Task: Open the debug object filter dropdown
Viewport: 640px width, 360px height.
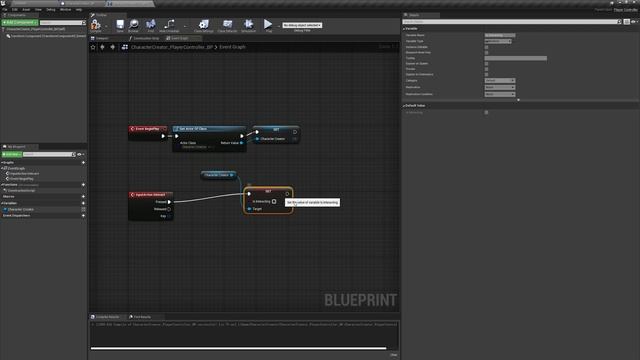Action: (302, 25)
